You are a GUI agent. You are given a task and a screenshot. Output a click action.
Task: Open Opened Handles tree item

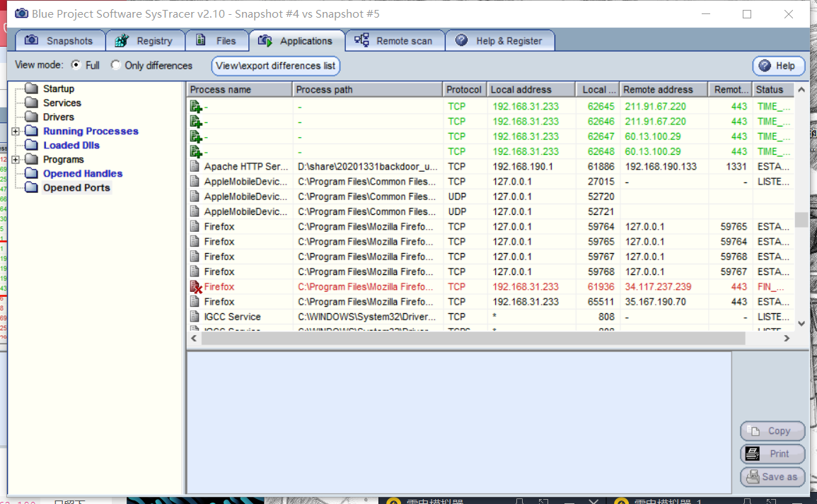click(83, 173)
